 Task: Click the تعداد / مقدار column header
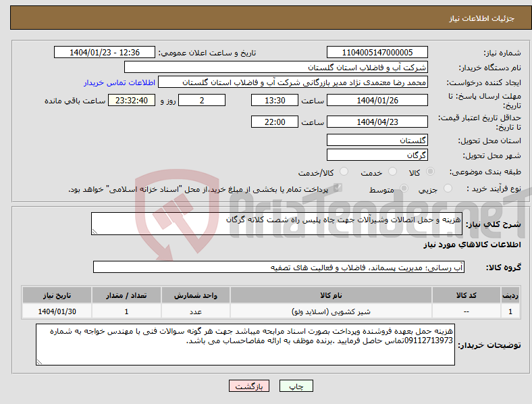point(126,295)
